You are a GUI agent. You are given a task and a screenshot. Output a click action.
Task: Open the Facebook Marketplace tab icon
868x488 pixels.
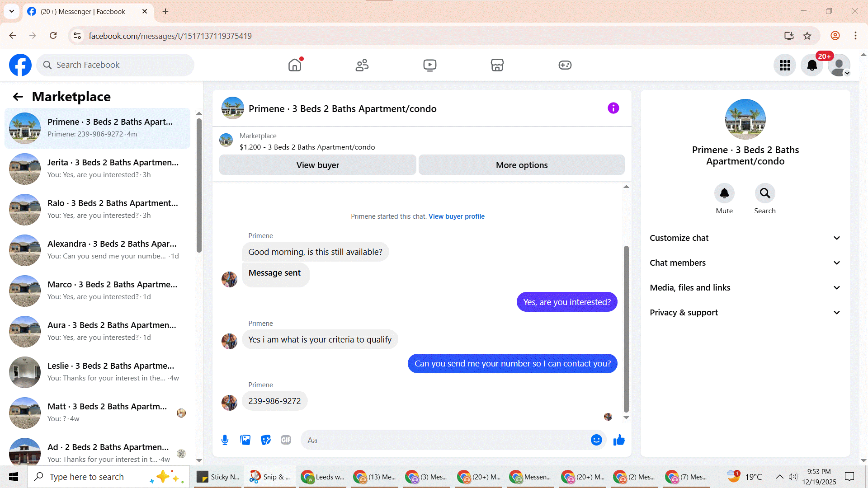(x=497, y=65)
